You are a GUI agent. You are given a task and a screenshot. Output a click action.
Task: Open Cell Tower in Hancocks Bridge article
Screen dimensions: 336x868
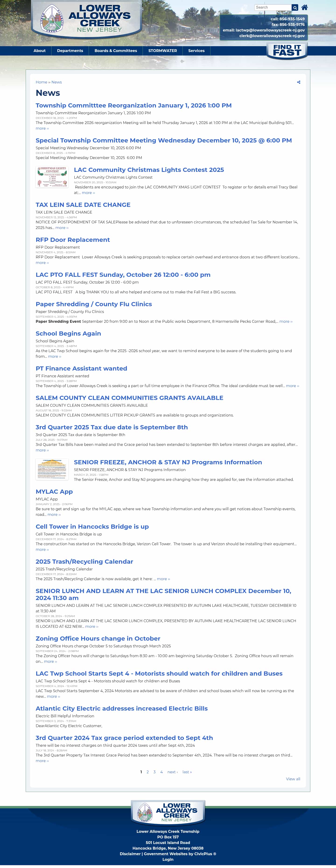(x=92, y=527)
